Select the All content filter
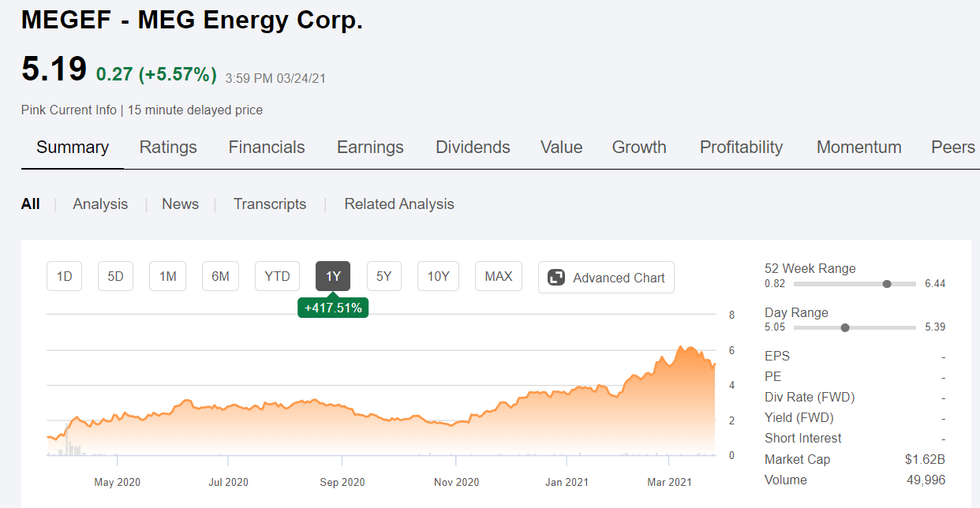The height and width of the screenshot is (508, 980). pyautogui.click(x=30, y=204)
